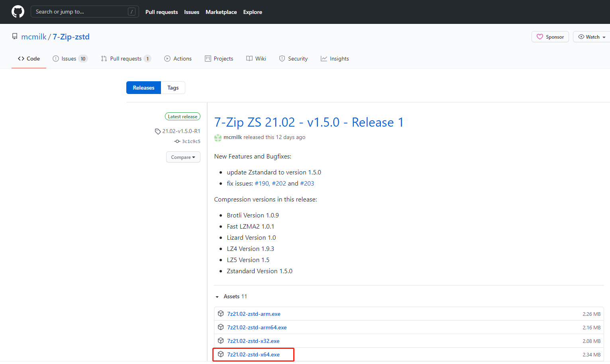The width and height of the screenshot is (610, 364).
Task: Select the mcmilk avatar image
Action: coord(218,137)
